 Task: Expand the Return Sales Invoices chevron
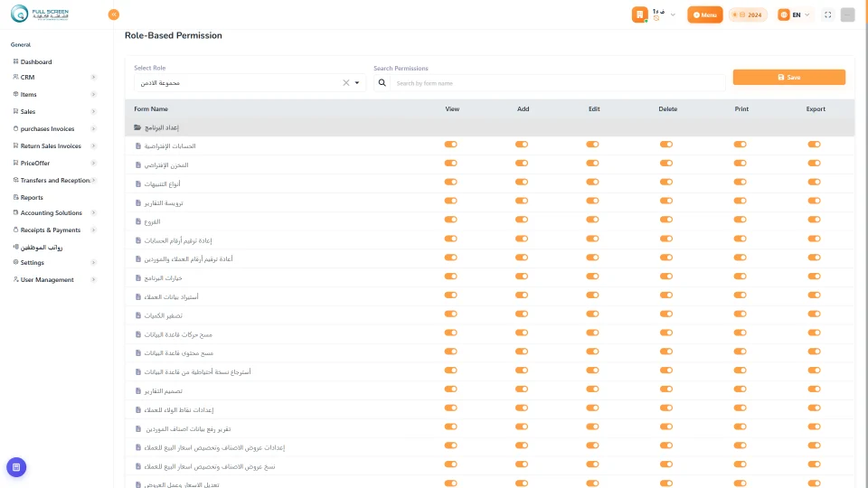pos(93,145)
